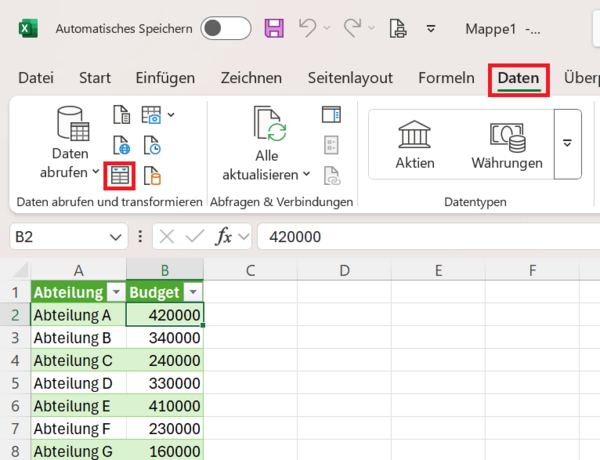This screenshot has height=460, width=600.
Task: Open the Abteilung column filter dropdown
Action: [115, 292]
